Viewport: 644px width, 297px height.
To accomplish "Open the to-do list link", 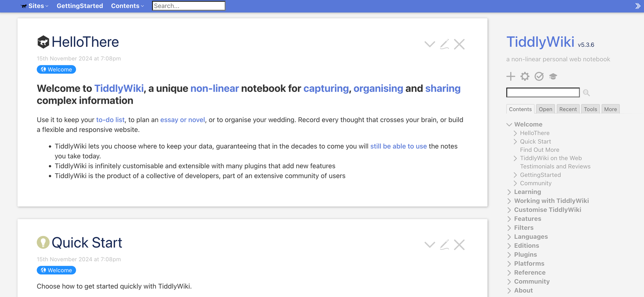I will coord(110,120).
